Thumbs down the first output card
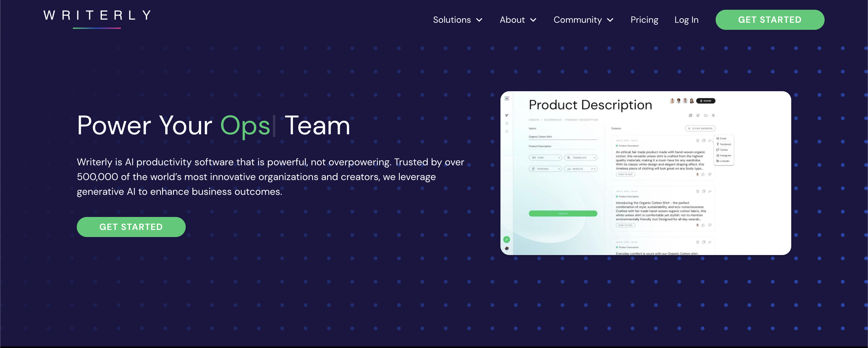This screenshot has height=348, width=868. [x=710, y=174]
